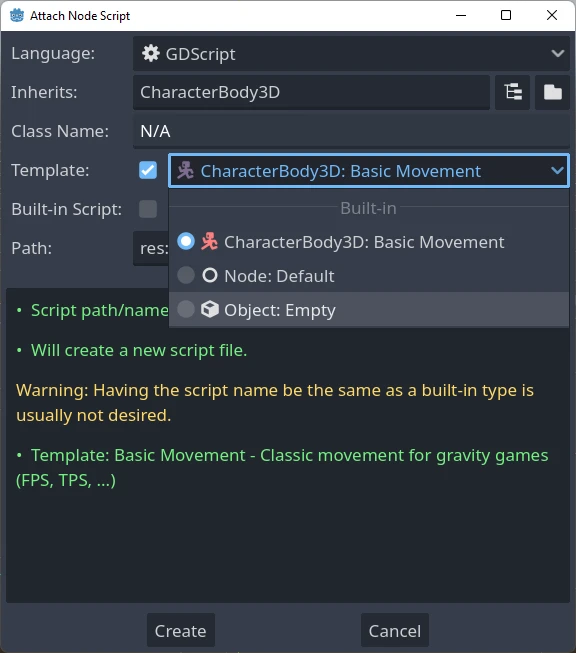Screen dimensions: 576x653
Task: Select the Object: Empty radio option
Action: point(186,309)
